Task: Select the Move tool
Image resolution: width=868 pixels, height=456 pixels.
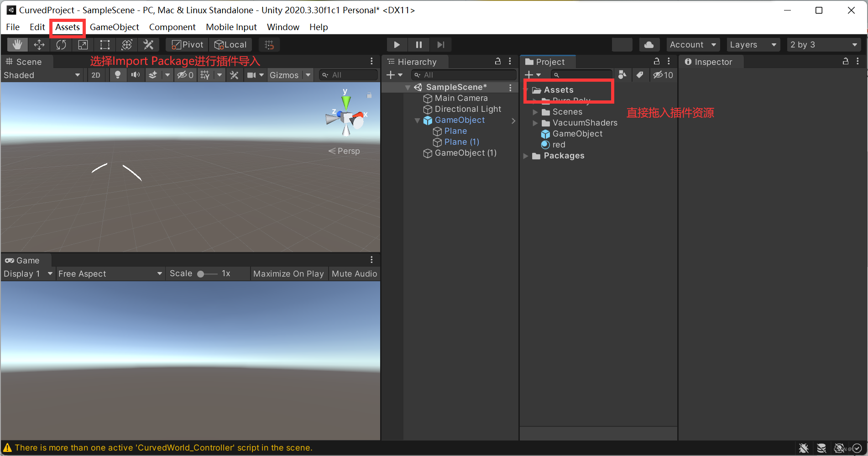Action: click(x=39, y=45)
